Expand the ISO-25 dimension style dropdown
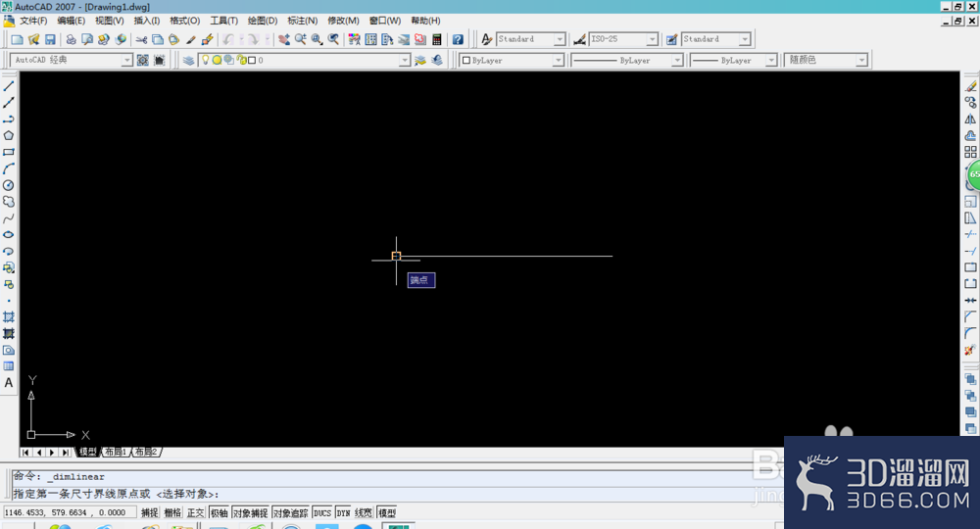Screen dimensions: 980x529 [x=652, y=39]
